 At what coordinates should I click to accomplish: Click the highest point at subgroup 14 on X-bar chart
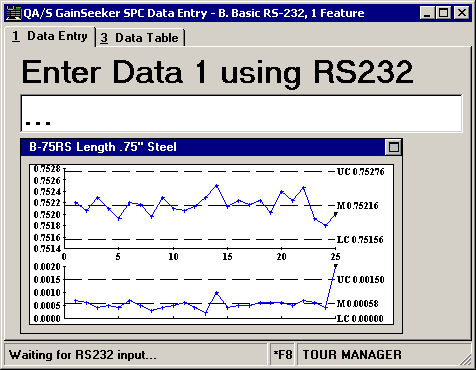pos(217,185)
